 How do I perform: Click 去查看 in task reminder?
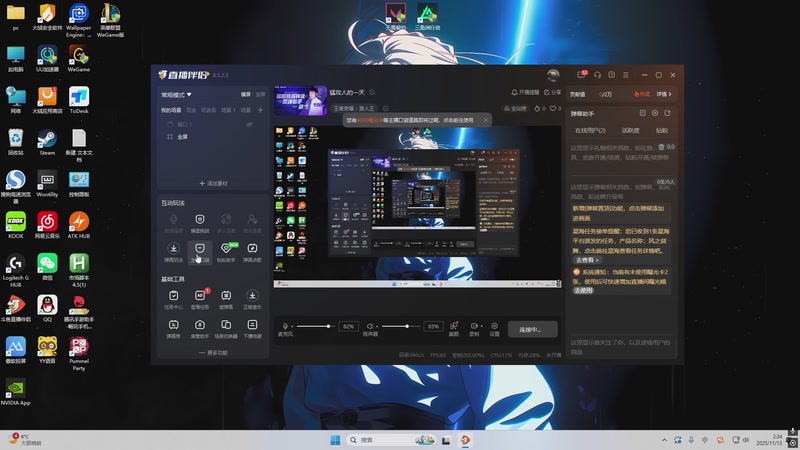pyautogui.click(x=587, y=260)
